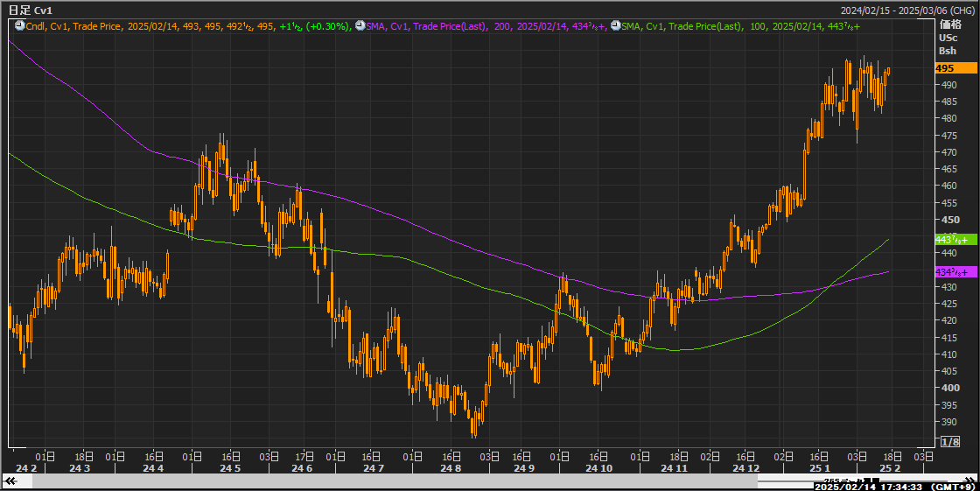Image resolution: width=980 pixels, height=491 pixels.
Task: Click the 25 2 month label on the time axis
Action: pyautogui.click(x=890, y=468)
